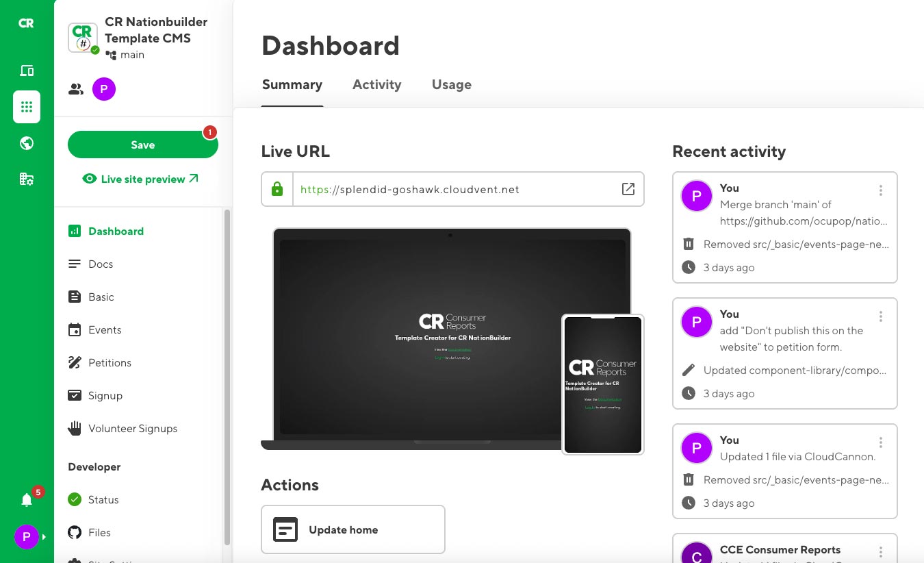Switch to the Activity tab
This screenshot has height=563, width=924.
[x=376, y=84]
